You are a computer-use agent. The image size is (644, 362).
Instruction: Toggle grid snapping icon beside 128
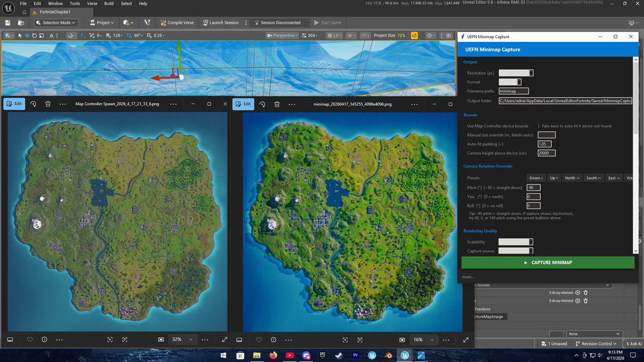108,35
